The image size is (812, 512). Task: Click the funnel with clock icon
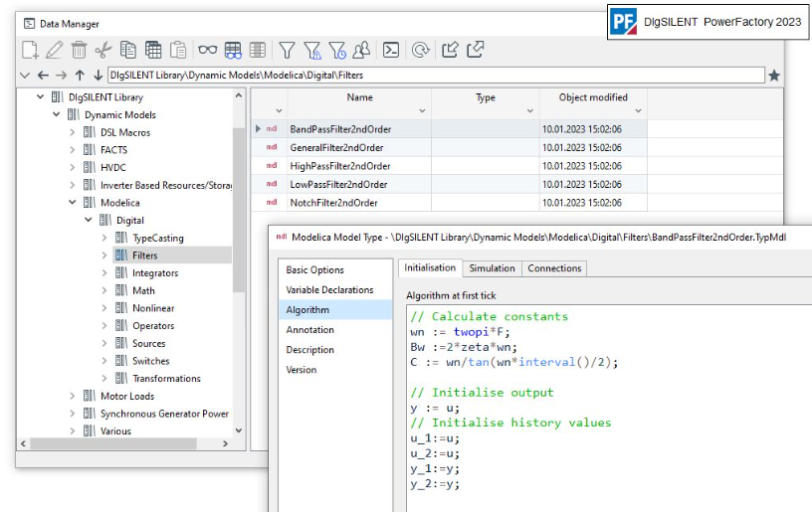pos(337,50)
